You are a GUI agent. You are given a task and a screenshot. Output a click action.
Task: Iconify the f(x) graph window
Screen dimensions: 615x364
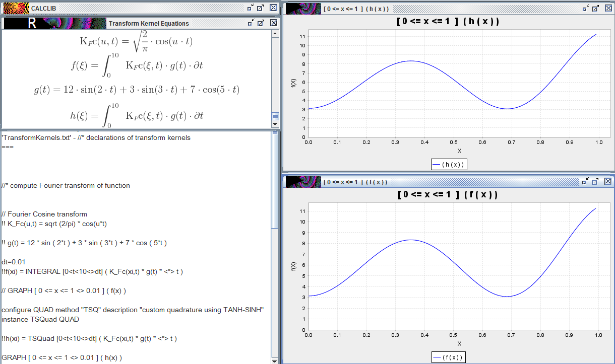click(x=585, y=181)
